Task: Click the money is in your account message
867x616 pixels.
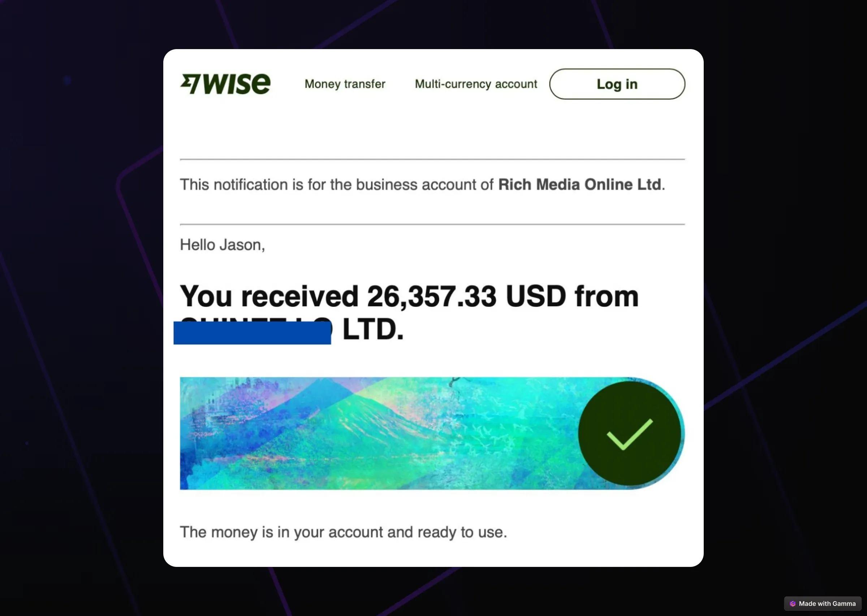Action: click(x=344, y=532)
